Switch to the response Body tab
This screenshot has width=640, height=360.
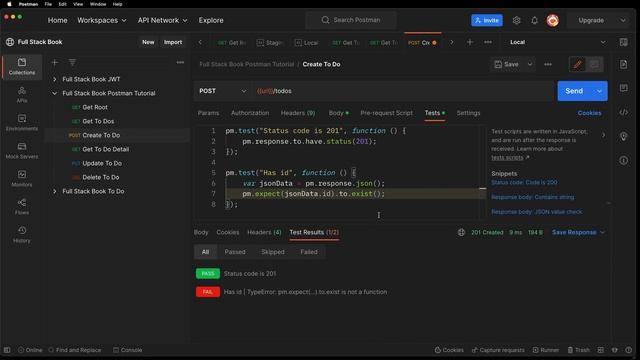(201, 232)
